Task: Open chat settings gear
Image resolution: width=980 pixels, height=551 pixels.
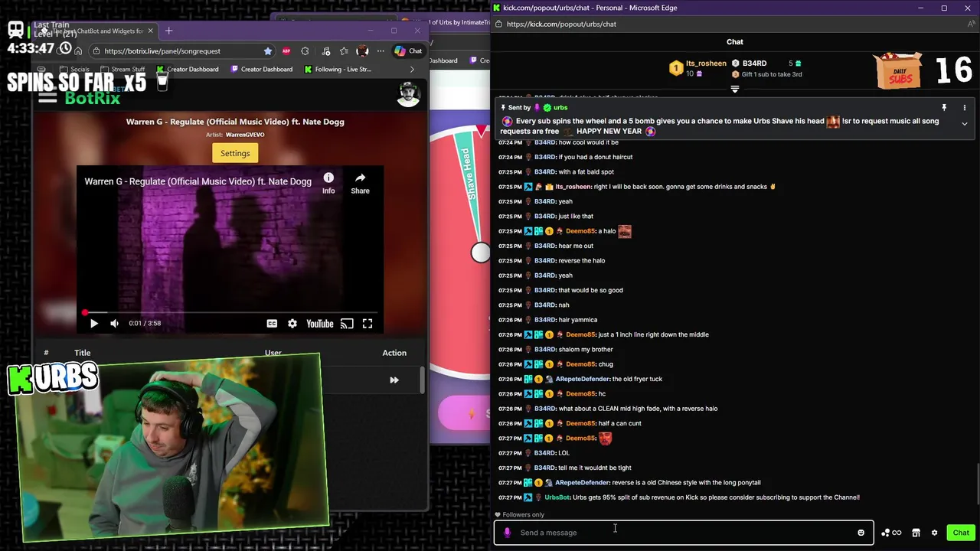Action: (x=934, y=533)
